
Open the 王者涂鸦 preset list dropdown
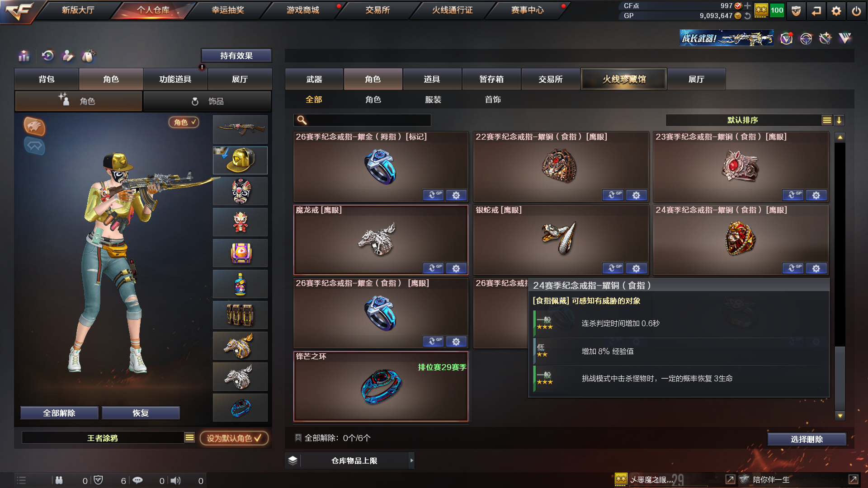pyautogui.click(x=189, y=437)
